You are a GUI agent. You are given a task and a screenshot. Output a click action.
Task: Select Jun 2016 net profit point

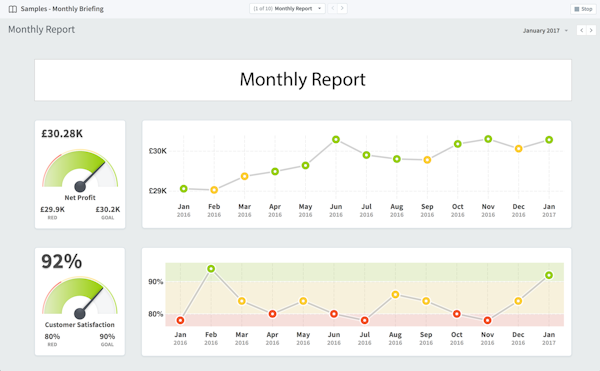click(x=336, y=140)
